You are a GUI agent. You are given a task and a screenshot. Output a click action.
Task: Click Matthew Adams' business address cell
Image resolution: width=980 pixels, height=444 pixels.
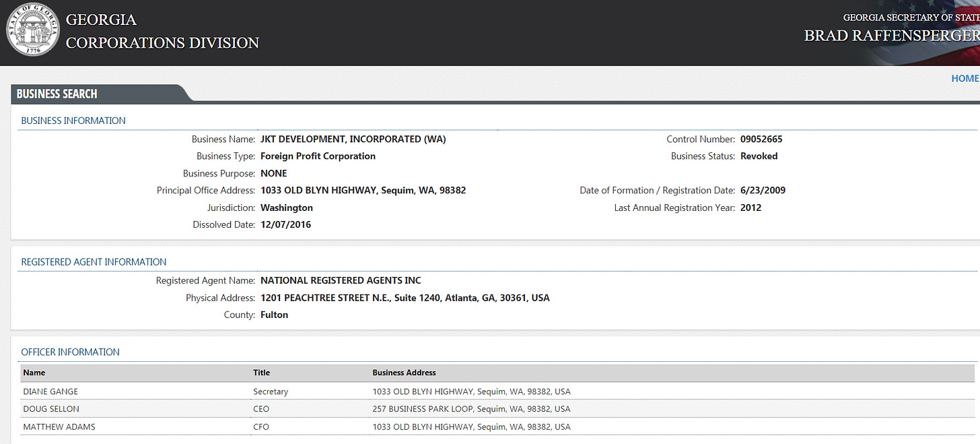471,427
